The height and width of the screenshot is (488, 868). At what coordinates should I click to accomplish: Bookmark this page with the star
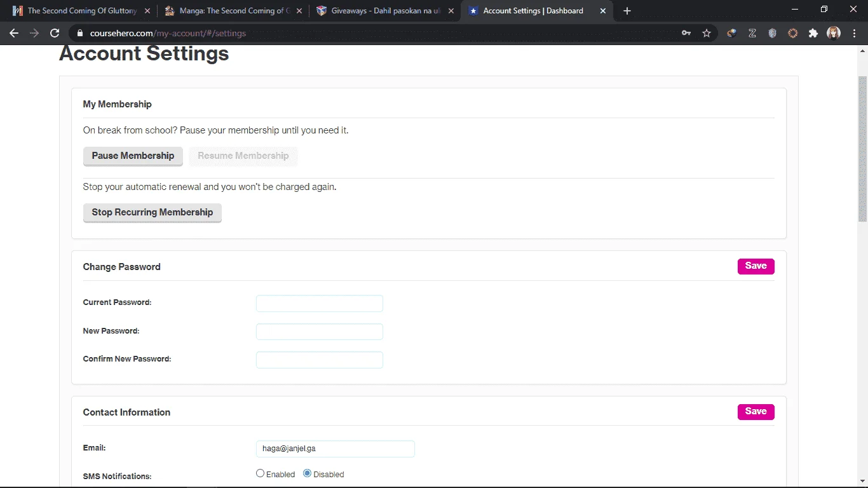pyautogui.click(x=707, y=33)
